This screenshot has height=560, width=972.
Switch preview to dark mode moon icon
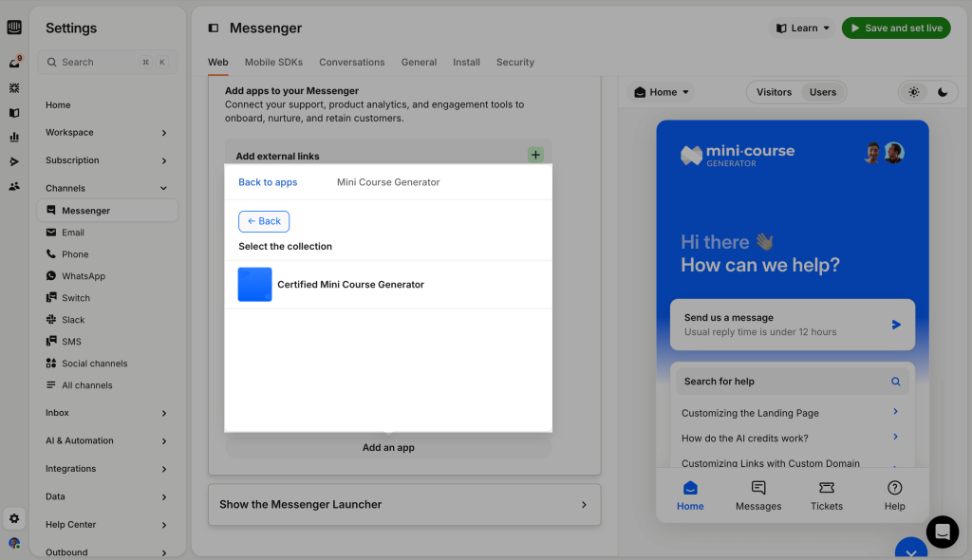point(943,92)
